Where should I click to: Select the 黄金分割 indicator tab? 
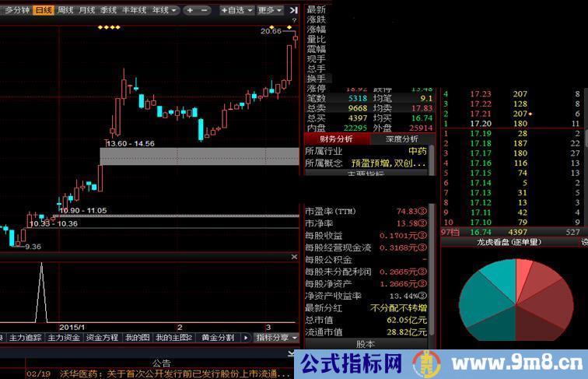point(217,338)
